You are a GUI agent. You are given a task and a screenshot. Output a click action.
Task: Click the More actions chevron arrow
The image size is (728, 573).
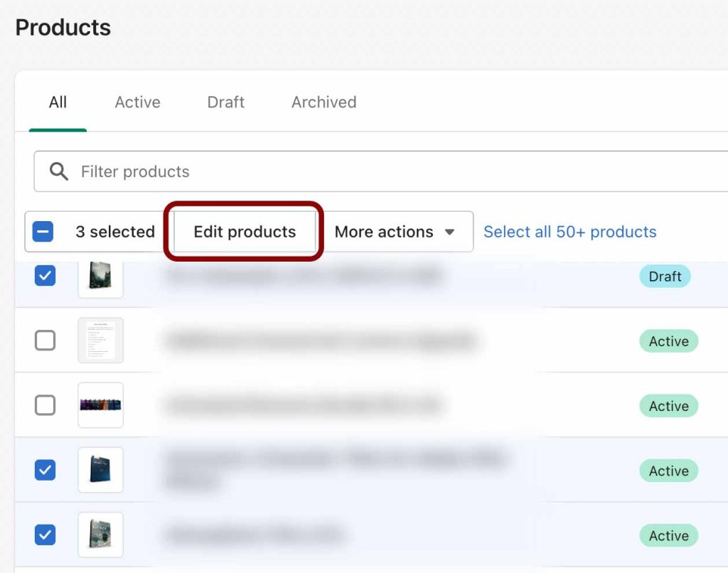(451, 232)
